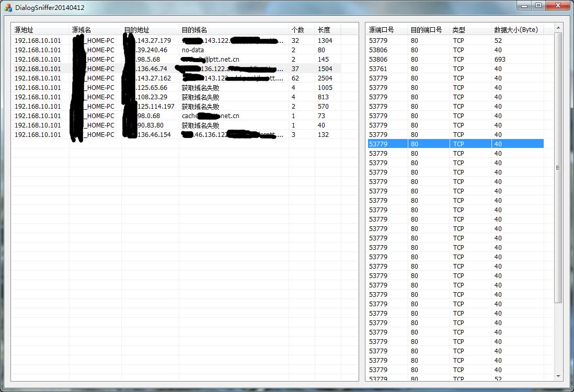
Task: Click the scrollbar down arrow in port list
Action: [558, 376]
